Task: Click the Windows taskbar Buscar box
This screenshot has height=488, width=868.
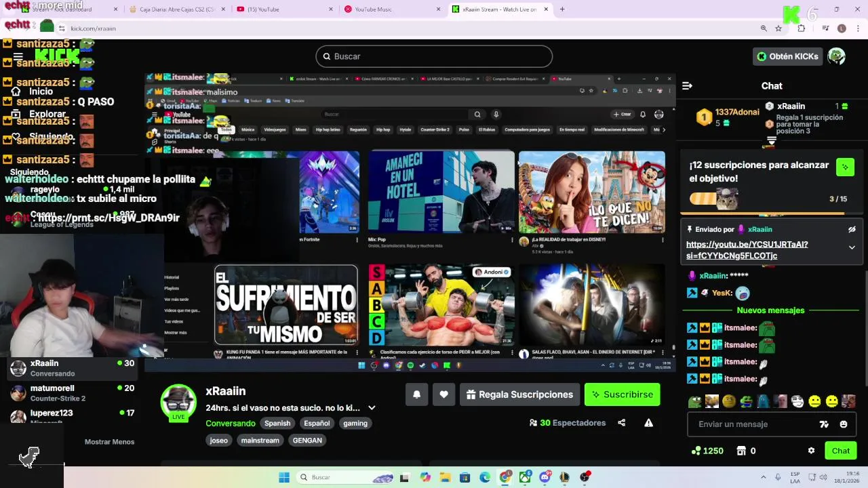Action: (346, 477)
